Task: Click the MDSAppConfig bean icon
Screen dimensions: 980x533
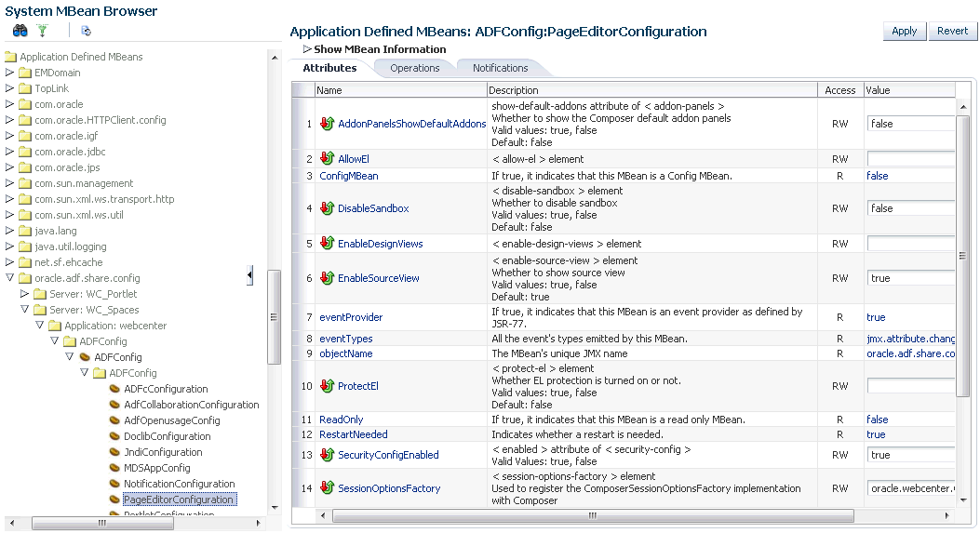Action: pos(114,467)
